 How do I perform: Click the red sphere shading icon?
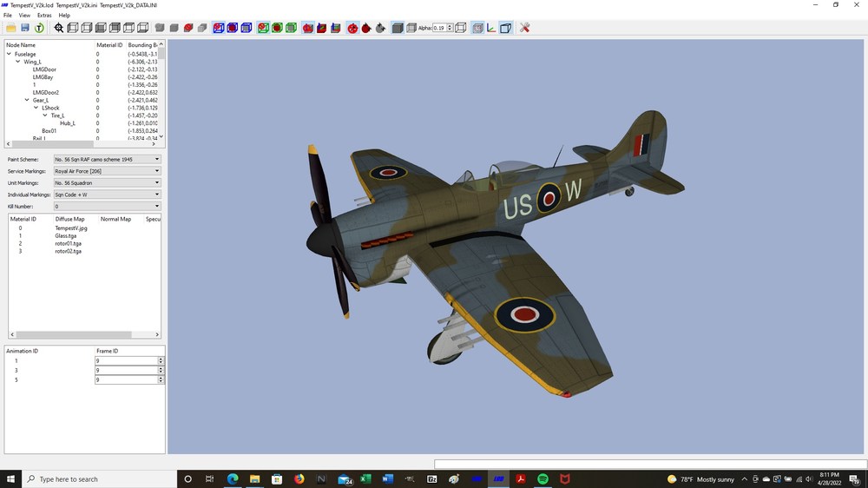188,28
